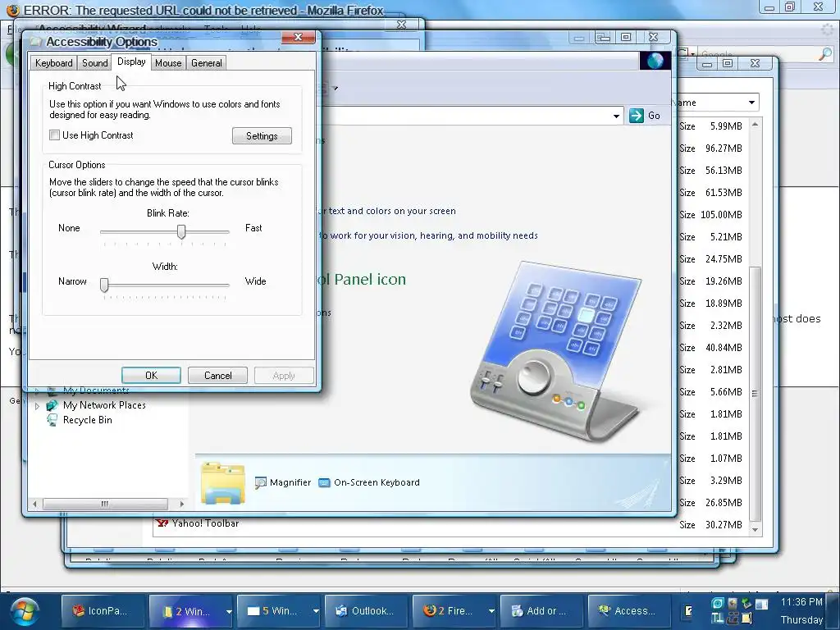Switch to the Sound tab
Viewport: 840px width, 630px height.
pos(95,62)
